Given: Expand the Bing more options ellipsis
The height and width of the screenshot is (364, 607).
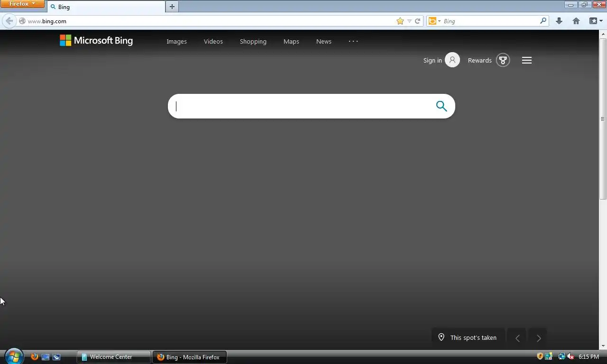Looking at the screenshot, I should point(353,41).
